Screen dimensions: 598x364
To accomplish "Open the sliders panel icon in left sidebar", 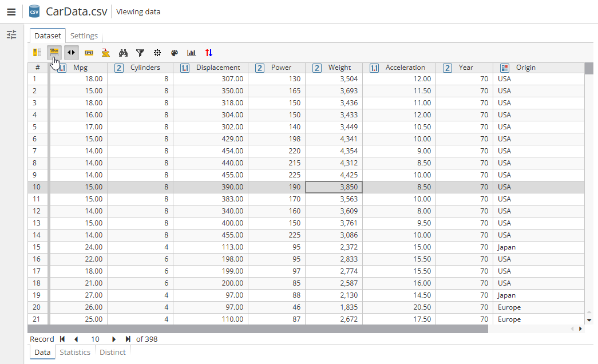I will (11, 35).
